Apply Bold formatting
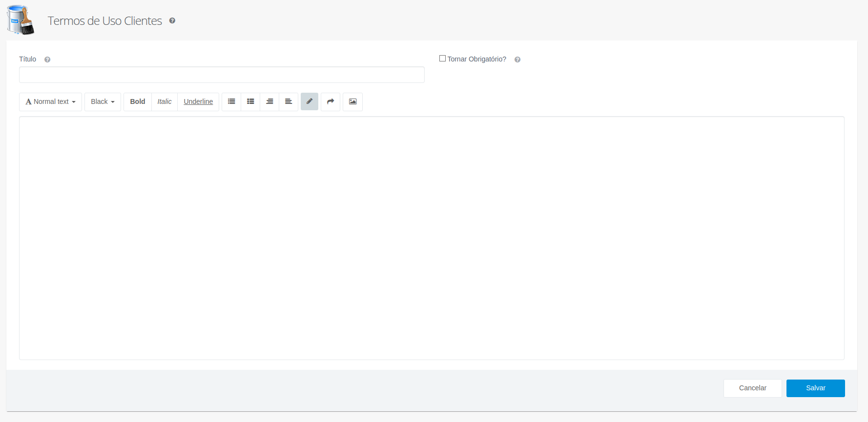The width and height of the screenshot is (868, 422). (x=138, y=101)
